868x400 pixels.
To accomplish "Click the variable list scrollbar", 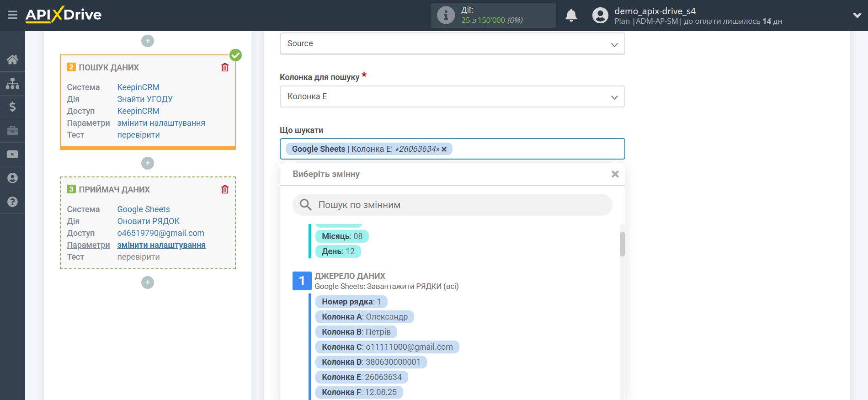I will (622, 245).
